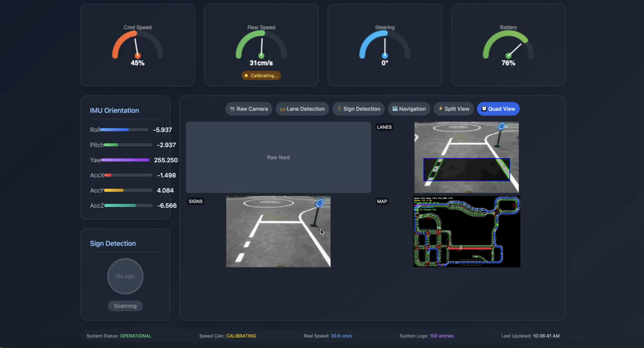Open the SIGNS camera thumbnail
This screenshot has width=644, height=348.
click(278, 231)
